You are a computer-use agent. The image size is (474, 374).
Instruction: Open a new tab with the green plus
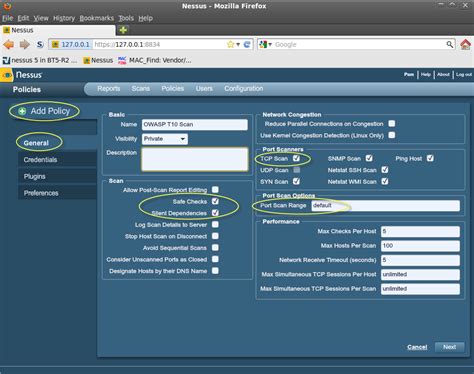123,30
